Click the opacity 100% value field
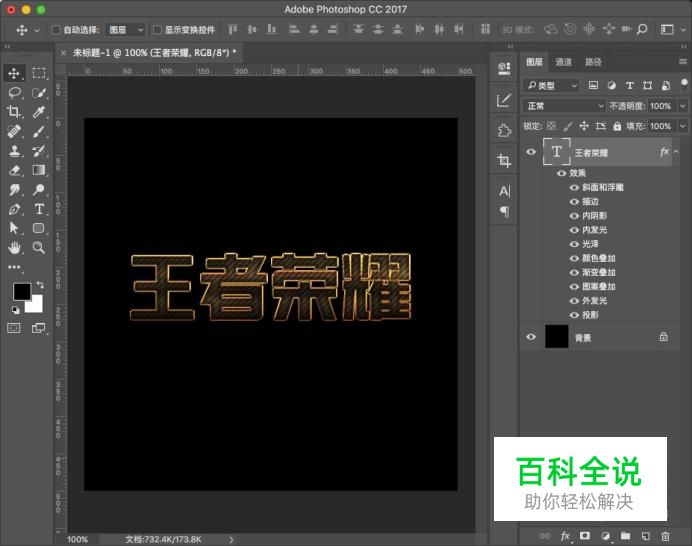 661,106
